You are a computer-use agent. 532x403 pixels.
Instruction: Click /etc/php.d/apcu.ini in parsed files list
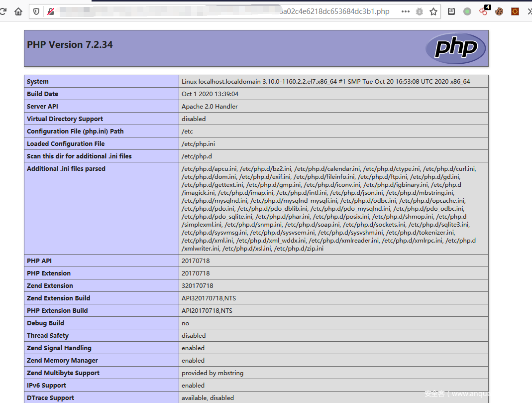tap(210, 169)
